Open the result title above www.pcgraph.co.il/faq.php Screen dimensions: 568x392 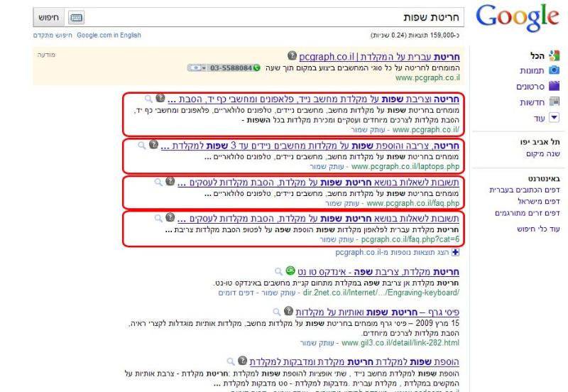tap(318, 183)
